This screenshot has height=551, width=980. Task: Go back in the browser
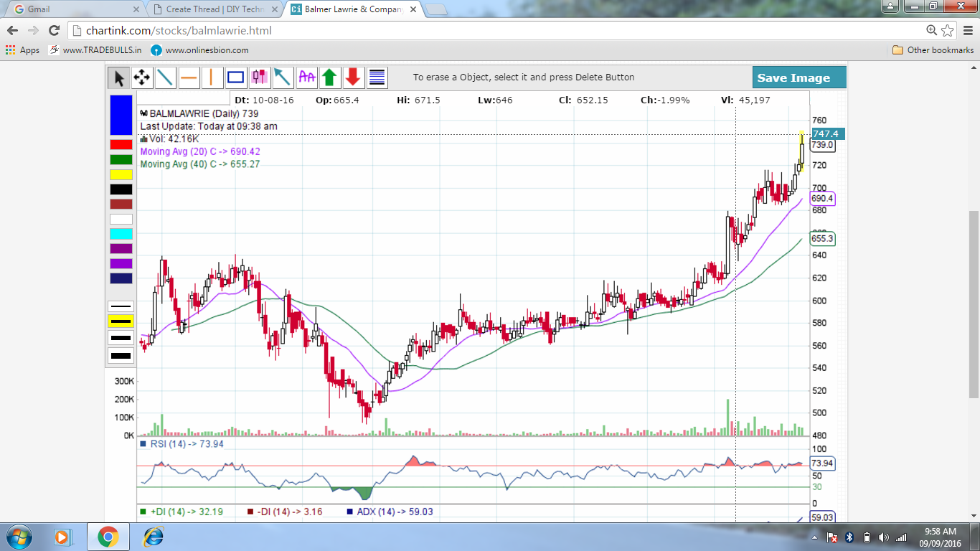(12, 30)
